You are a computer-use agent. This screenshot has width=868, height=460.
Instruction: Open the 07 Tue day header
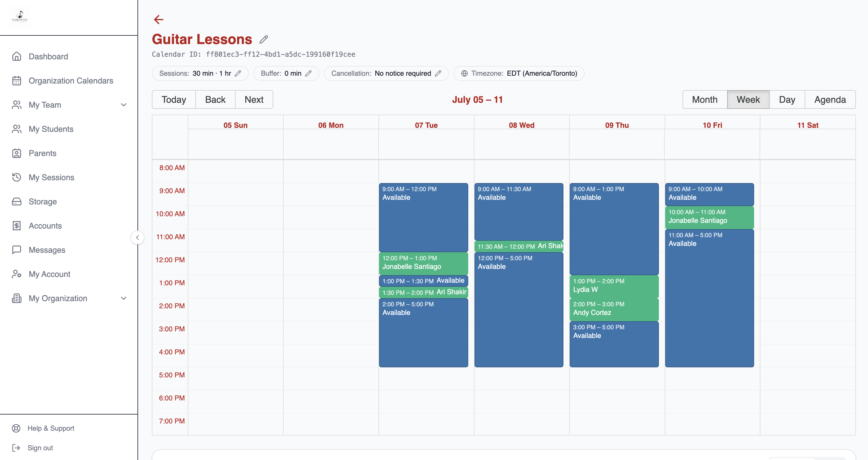(x=426, y=125)
